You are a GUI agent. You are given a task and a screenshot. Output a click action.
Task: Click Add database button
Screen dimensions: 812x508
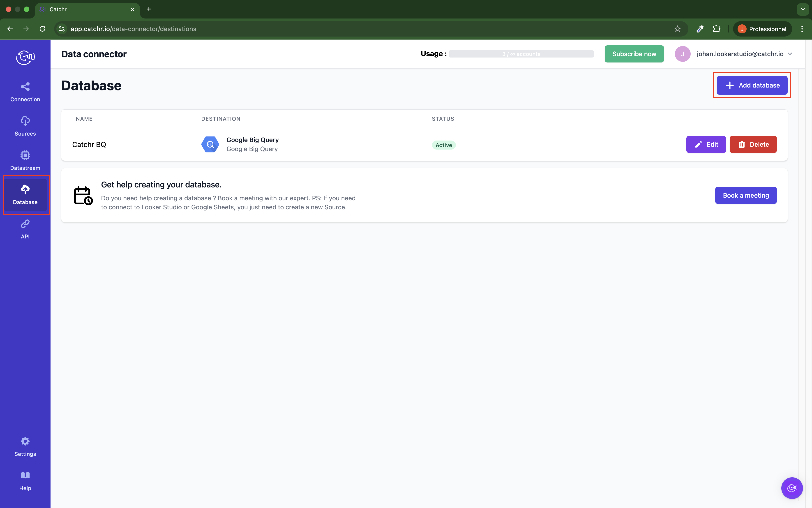[x=752, y=85]
